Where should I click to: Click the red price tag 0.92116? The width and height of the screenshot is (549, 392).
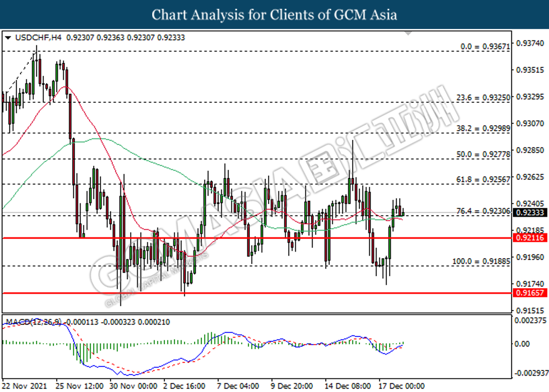tap(530, 238)
